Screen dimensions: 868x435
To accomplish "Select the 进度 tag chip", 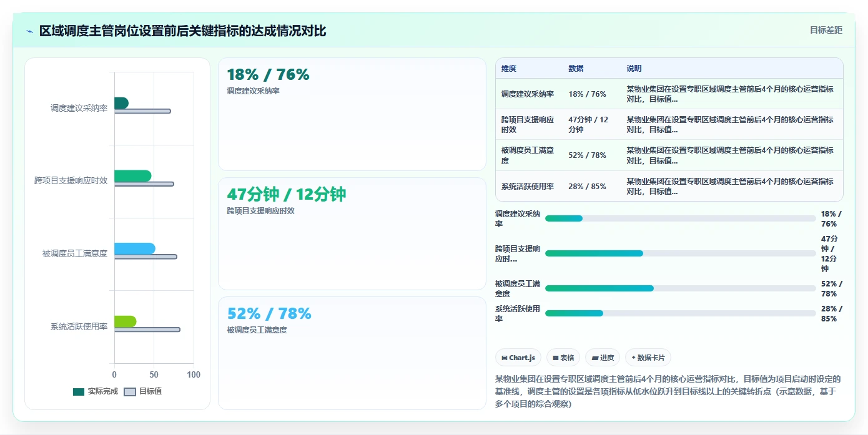I will 603,358.
